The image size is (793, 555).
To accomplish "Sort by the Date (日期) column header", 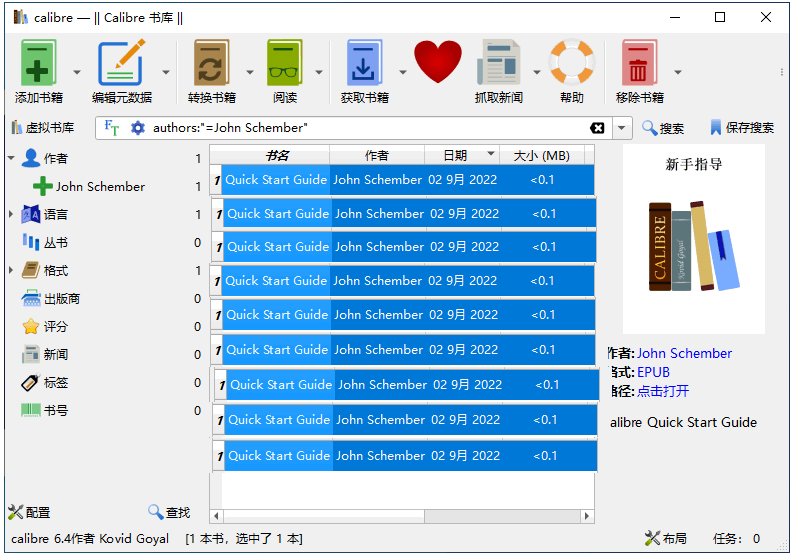I will (462, 155).
